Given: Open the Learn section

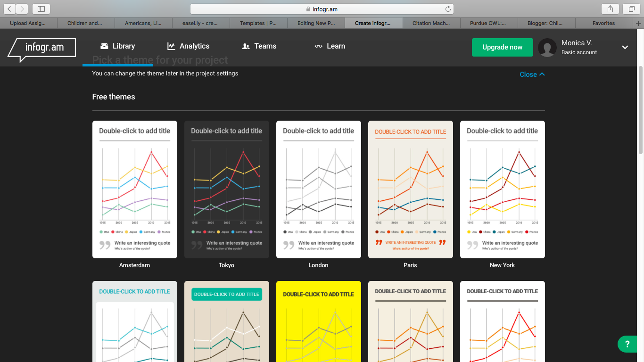Looking at the screenshot, I should [330, 46].
